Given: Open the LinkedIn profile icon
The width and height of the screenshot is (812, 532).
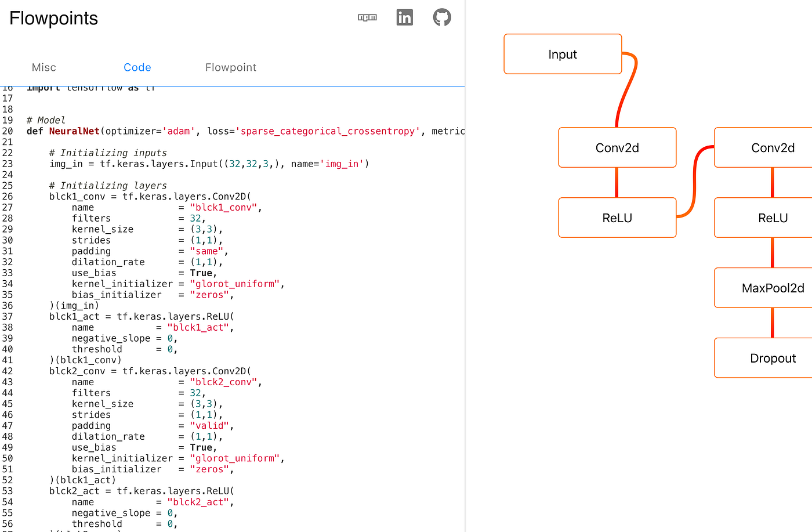Looking at the screenshot, I should click(404, 17).
